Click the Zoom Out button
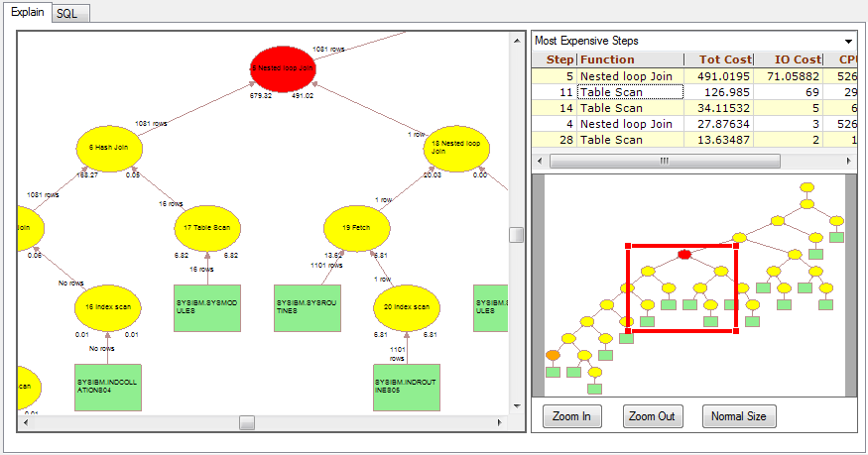The image size is (868, 455). click(x=652, y=416)
